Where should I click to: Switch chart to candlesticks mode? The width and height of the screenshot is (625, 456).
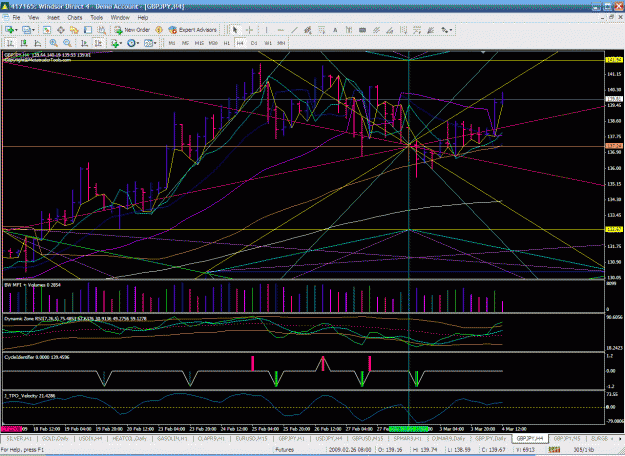[24, 43]
